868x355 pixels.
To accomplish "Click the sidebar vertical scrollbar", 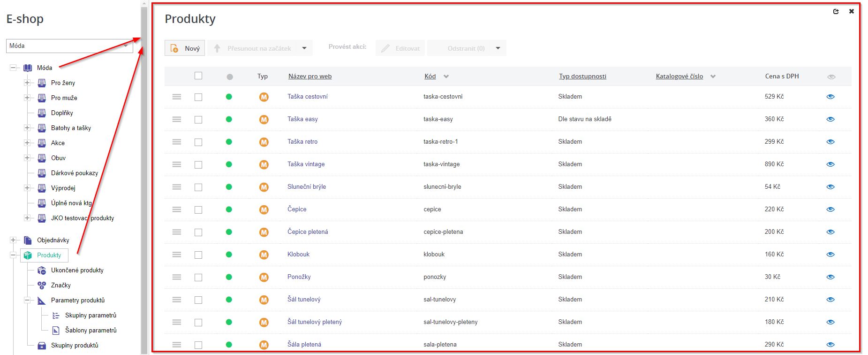I will tap(144, 188).
